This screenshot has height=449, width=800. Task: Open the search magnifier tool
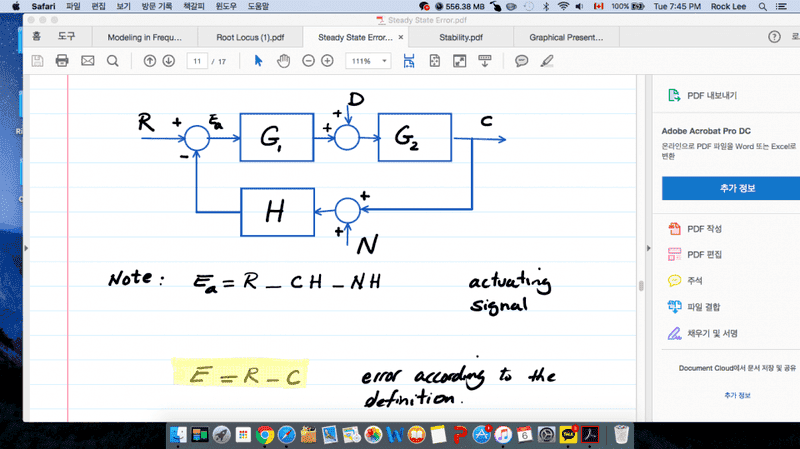point(113,61)
